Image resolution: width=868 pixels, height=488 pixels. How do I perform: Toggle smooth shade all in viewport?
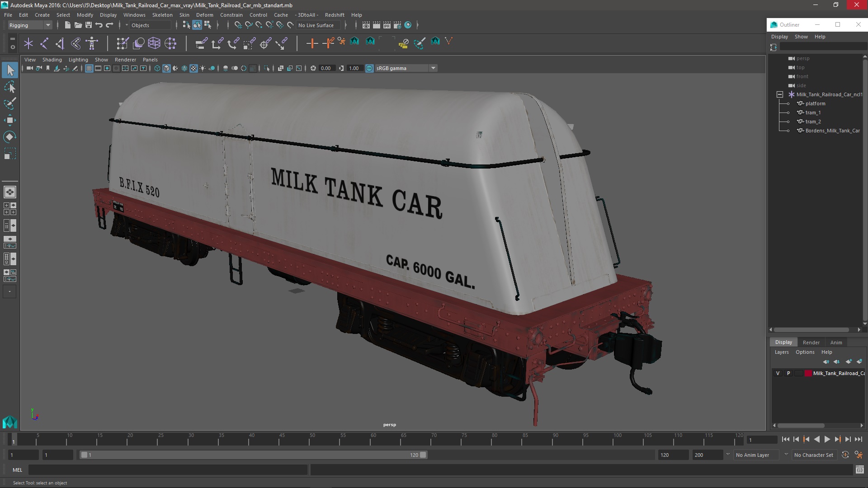click(166, 68)
